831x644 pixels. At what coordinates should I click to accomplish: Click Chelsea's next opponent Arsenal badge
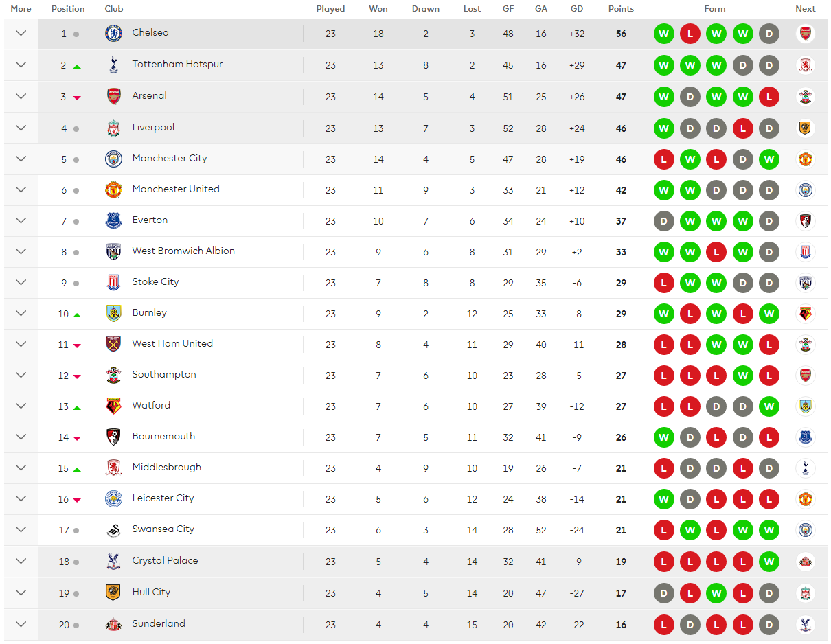806,34
